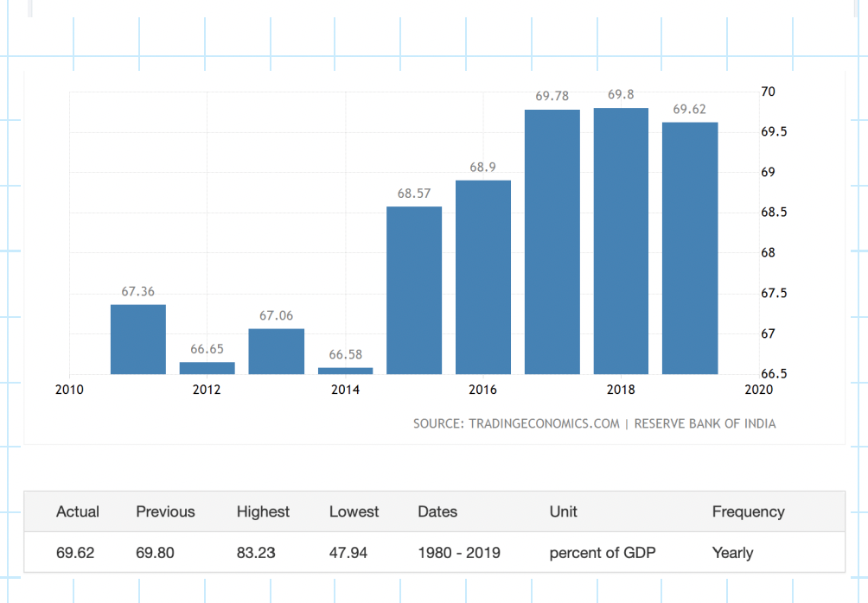The width and height of the screenshot is (868, 603).
Task: Click the RESERVE BANK OF INDIA source
Action: coord(705,424)
